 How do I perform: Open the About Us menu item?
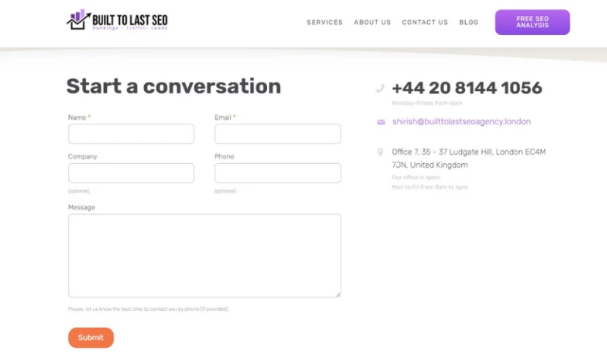point(373,23)
